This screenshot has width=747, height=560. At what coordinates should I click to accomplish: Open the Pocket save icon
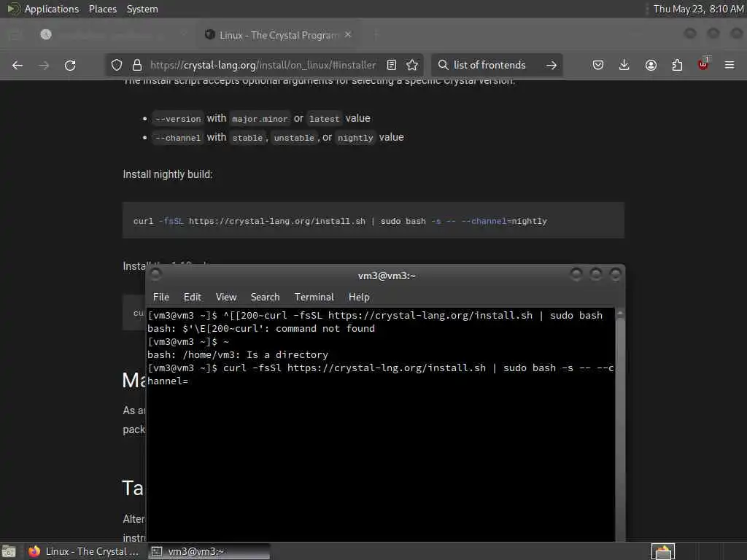[598, 65]
